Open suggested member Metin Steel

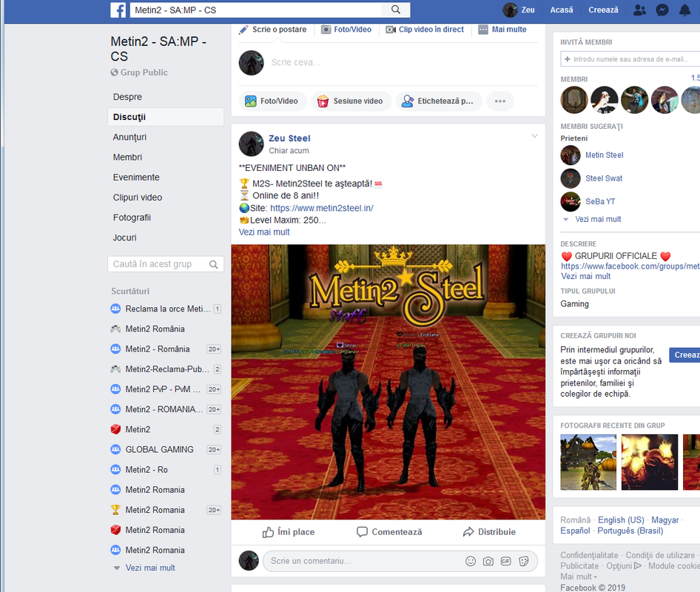pos(604,155)
